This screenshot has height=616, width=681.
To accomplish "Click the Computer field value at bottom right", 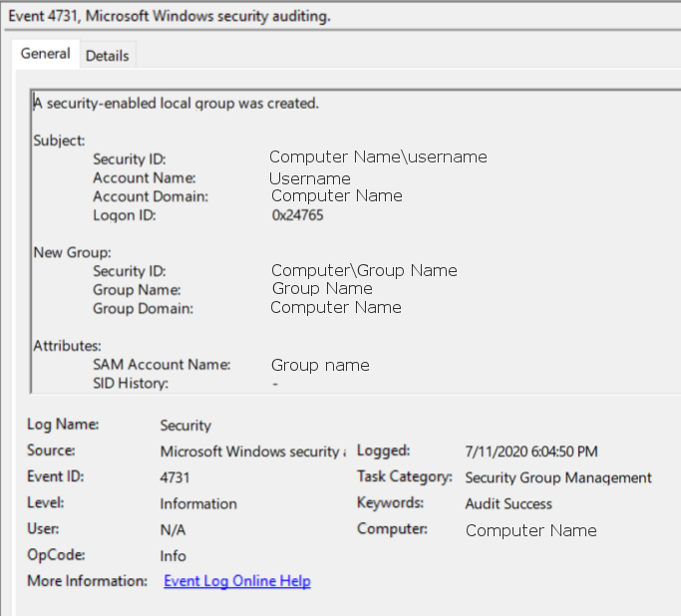I will (530, 530).
